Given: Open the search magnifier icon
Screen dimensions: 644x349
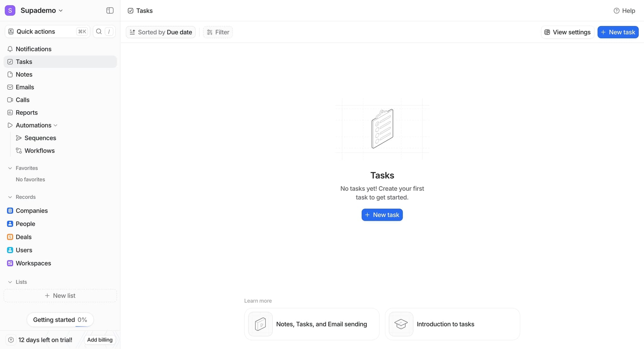Looking at the screenshot, I should coord(99,31).
